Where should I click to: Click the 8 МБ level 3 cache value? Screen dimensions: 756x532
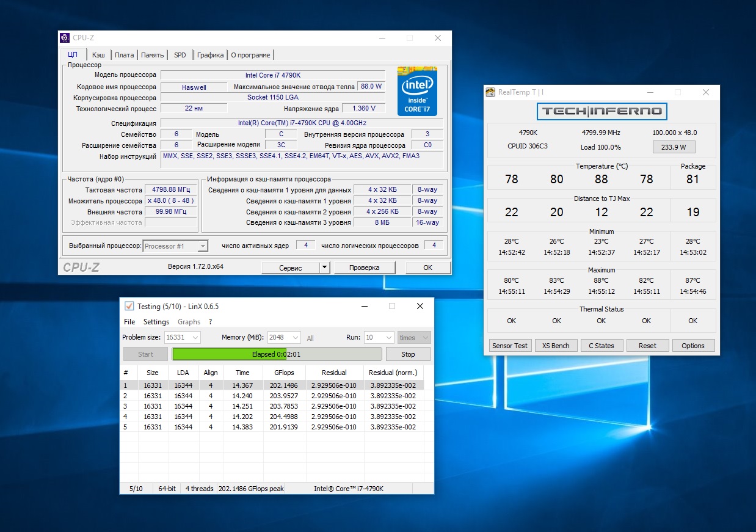pyautogui.click(x=382, y=223)
